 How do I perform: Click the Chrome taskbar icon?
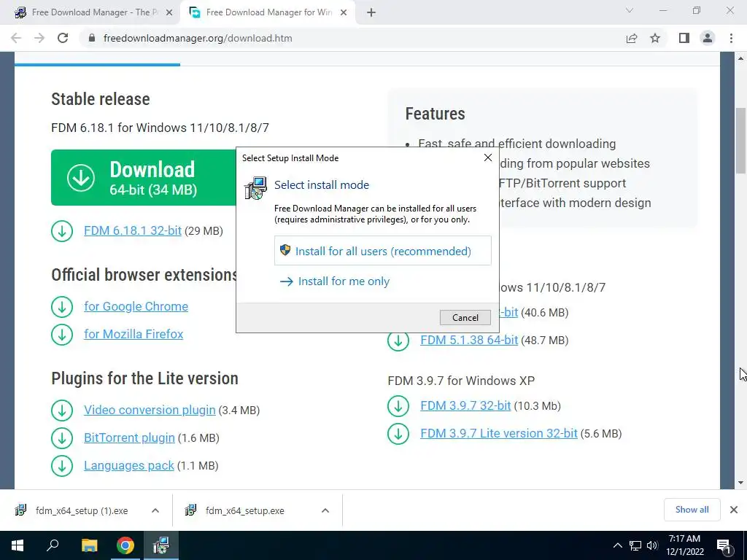coord(125,545)
